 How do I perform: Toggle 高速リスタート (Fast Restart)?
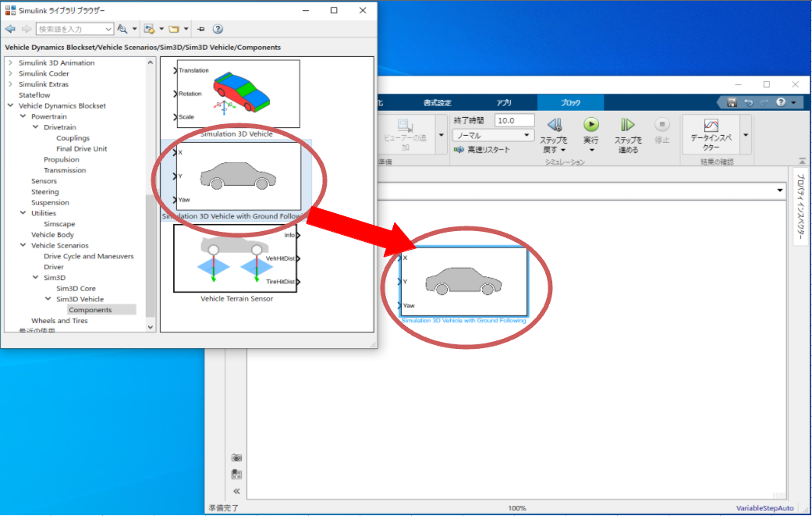coord(482,150)
